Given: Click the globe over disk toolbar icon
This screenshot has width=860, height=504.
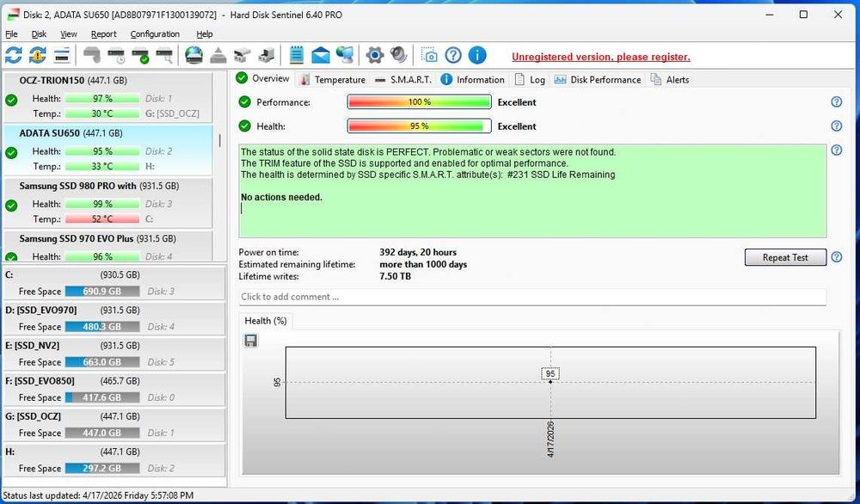Looking at the screenshot, I should click(193, 55).
